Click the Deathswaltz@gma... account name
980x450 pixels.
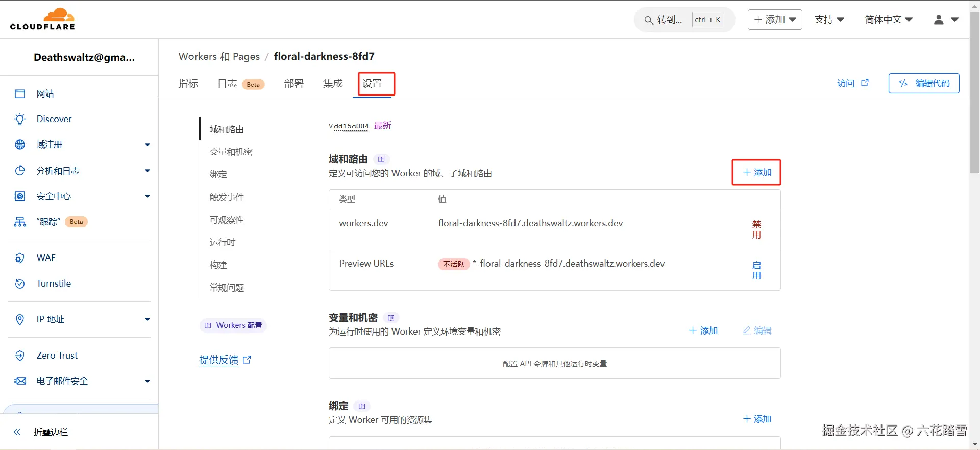tap(84, 57)
